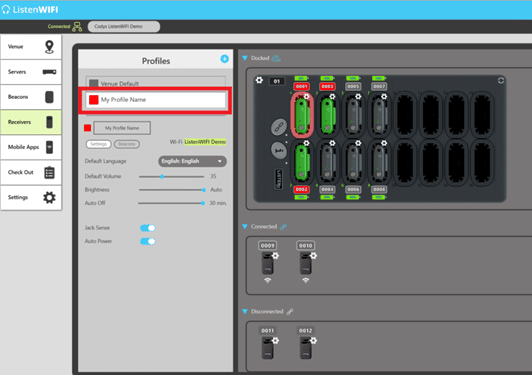Select connected receiver 0009
This screenshot has width=532, height=375.
(268, 263)
